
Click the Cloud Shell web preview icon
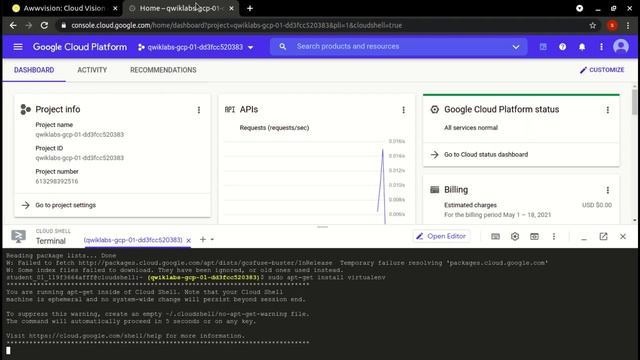click(x=534, y=236)
